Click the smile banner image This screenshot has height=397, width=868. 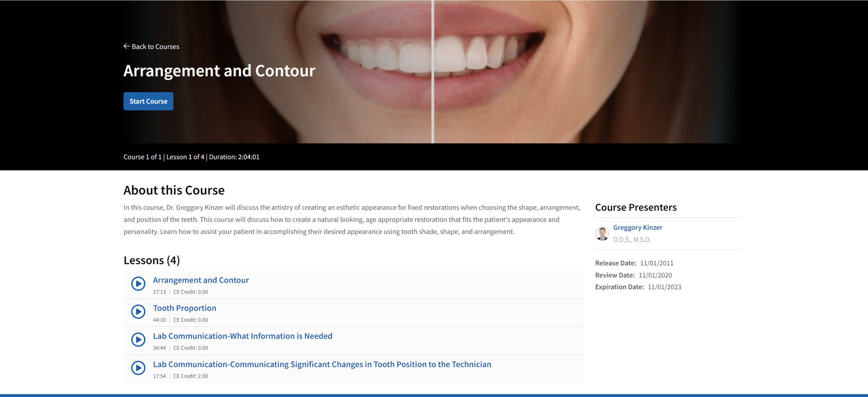coord(434,71)
